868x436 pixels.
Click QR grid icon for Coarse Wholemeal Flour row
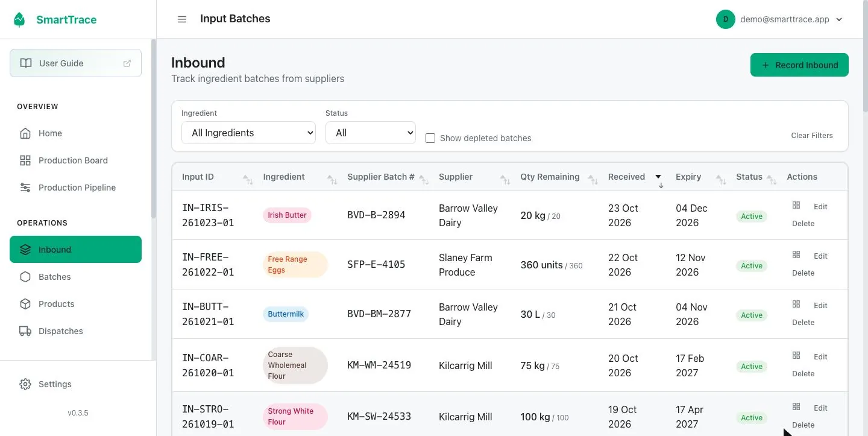[796, 355]
